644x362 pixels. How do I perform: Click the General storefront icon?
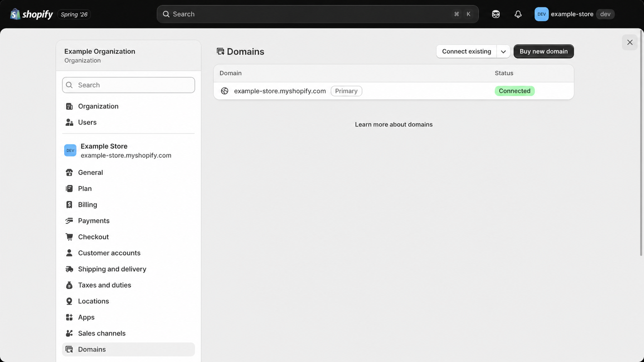pyautogui.click(x=69, y=172)
